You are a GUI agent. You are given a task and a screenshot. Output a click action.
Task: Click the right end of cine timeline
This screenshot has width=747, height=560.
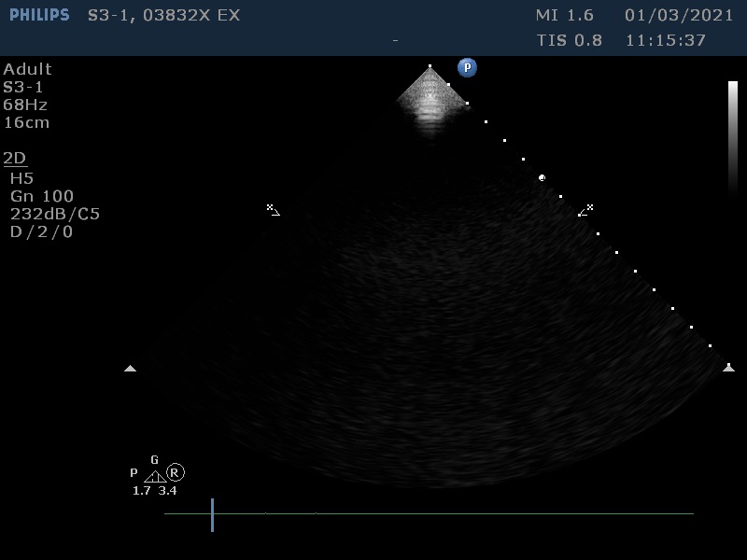692,513
